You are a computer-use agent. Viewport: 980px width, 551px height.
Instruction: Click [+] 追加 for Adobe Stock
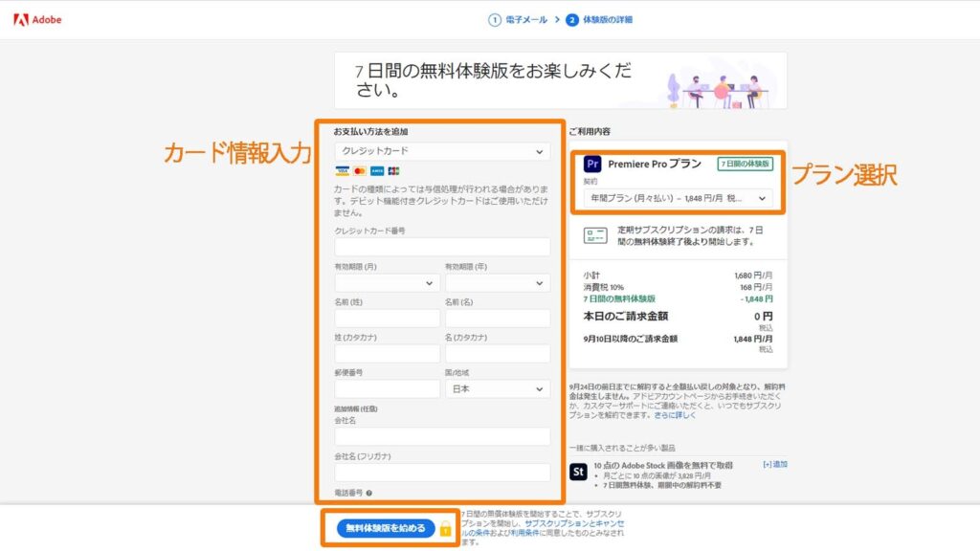tap(775, 464)
